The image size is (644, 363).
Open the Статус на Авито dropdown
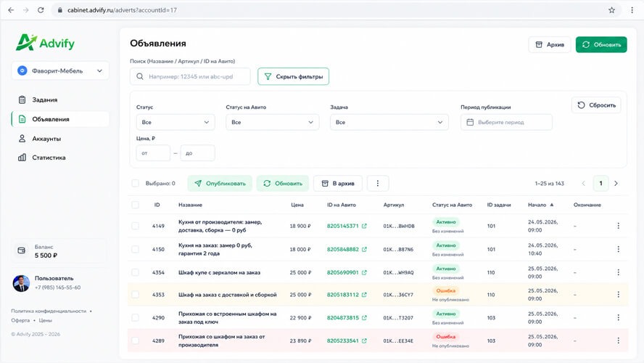[272, 122]
